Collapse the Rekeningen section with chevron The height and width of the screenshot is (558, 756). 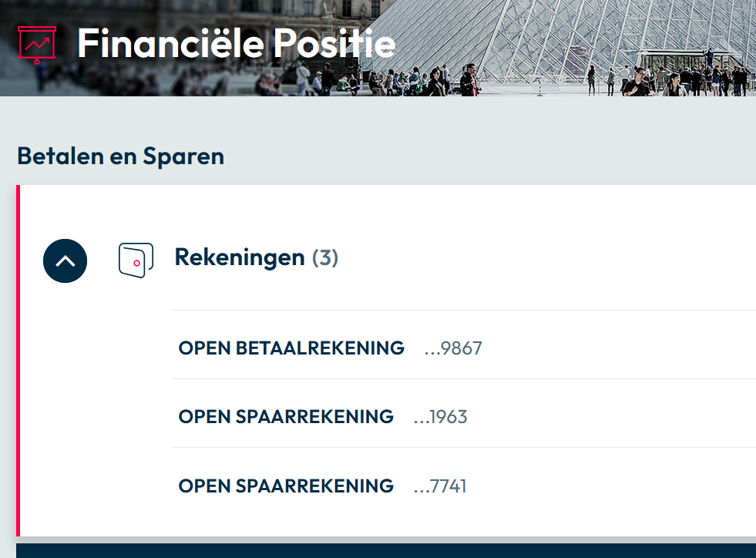66,261
